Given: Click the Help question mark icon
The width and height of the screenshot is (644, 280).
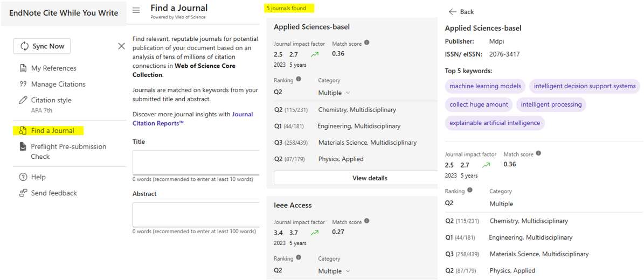Looking at the screenshot, I should (23, 177).
